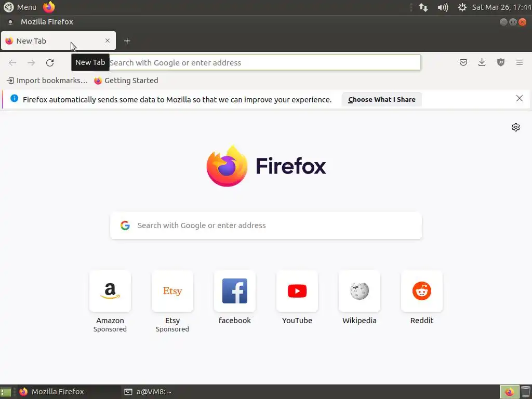The width and height of the screenshot is (532, 399).
Task: Open the Downloads panel
Action: coord(482,62)
